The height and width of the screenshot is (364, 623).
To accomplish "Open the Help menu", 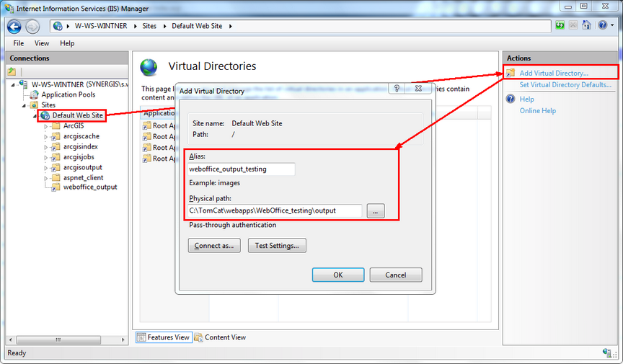I will [67, 43].
